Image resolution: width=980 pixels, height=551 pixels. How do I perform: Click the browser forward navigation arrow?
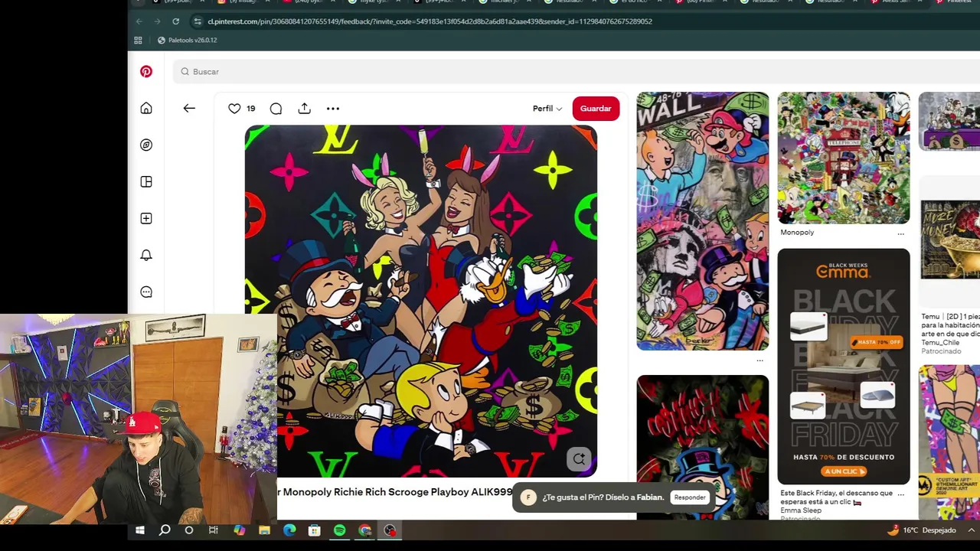tap(157, 21)
